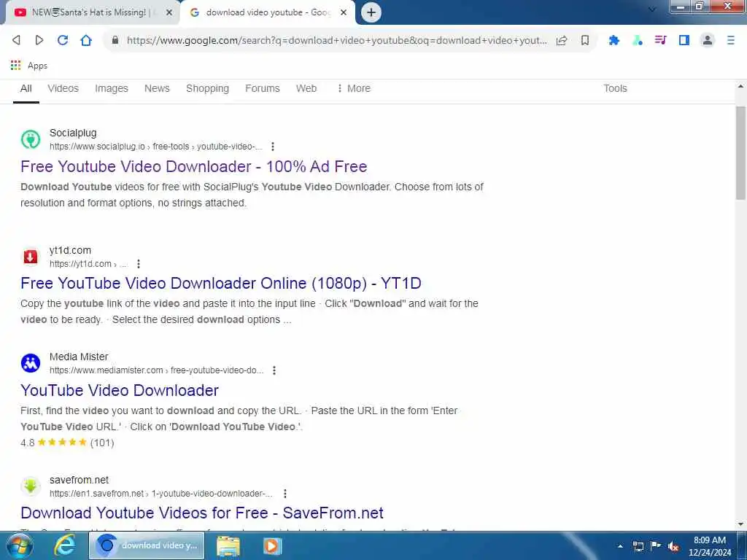Image resolution: width=747 pixels, height=560 pixels.
Task: Click the Media Mister blue favicon
Action: (31, 363)
